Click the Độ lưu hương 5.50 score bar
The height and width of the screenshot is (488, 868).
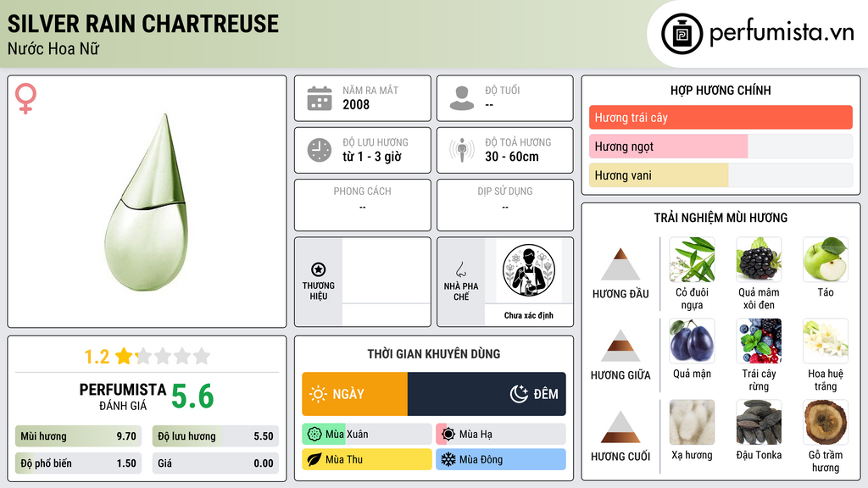[215, 436]
